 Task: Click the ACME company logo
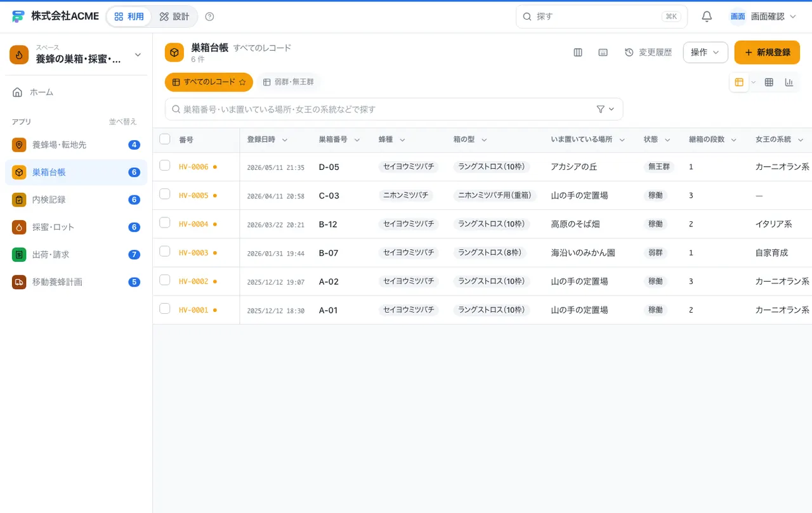click(x=18, y=16)
